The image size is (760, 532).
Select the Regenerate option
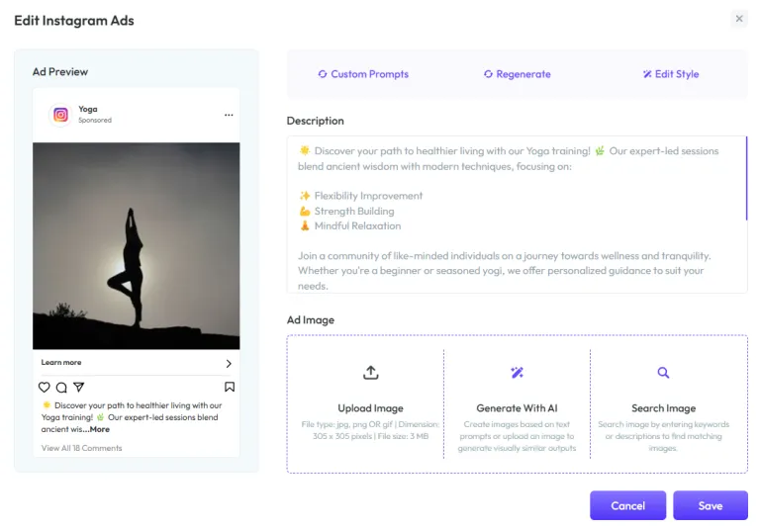518,74
